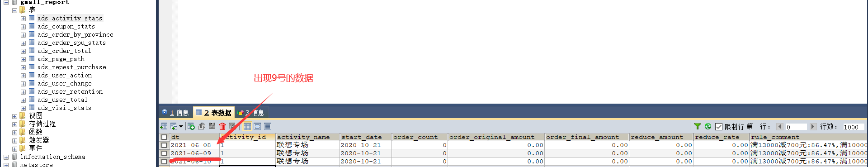Click the green filter funnel icon
Image resolution: width=868 pixels, height=167 pixels.
(x=698, y=126)
